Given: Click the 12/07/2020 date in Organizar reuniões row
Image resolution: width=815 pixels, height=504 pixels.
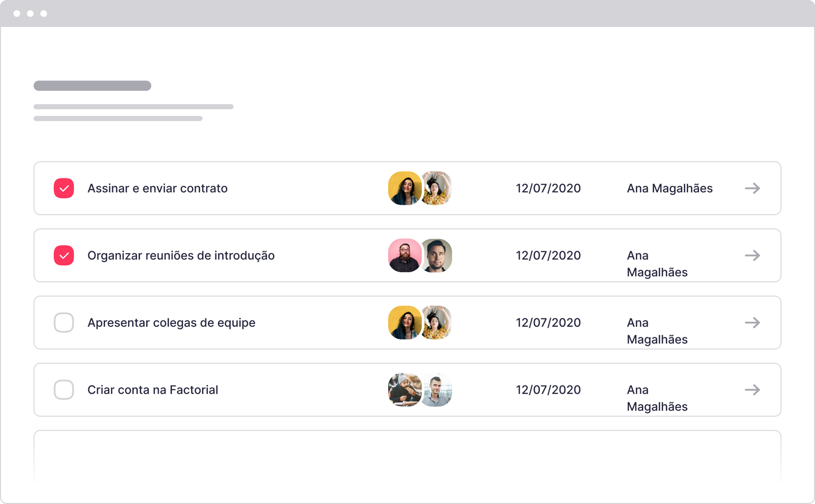Looking at the screenshot, I should (x=548, y=256).
